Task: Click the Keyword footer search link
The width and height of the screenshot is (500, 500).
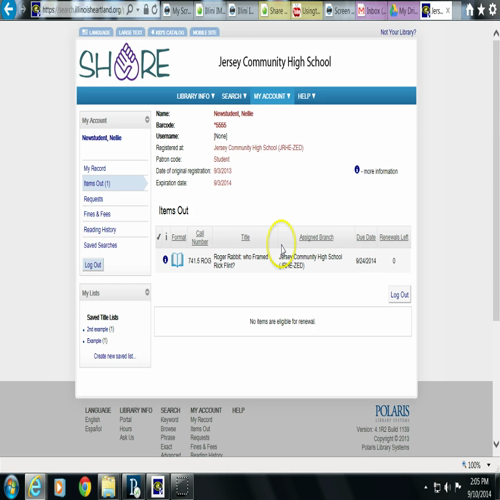Action: (169, 420)
